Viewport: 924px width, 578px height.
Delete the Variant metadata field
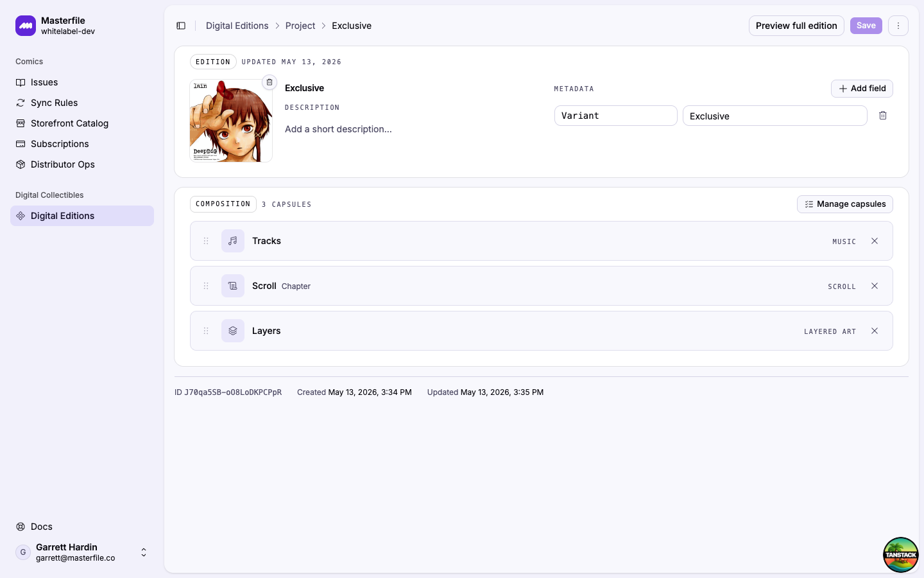point(883,116)
